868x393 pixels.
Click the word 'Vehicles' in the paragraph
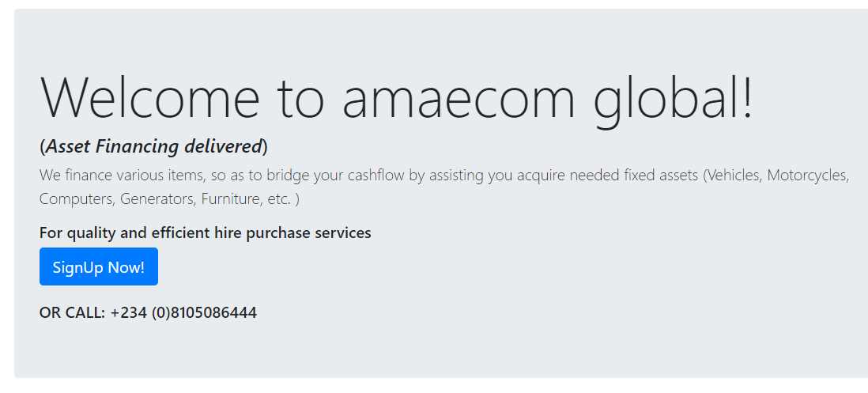[x=734, y=176]
